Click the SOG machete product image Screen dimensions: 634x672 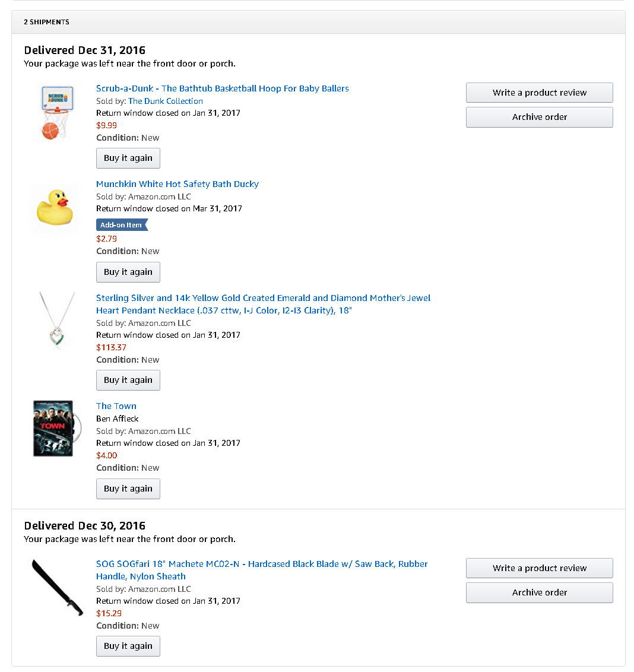(x=57, y=587)
